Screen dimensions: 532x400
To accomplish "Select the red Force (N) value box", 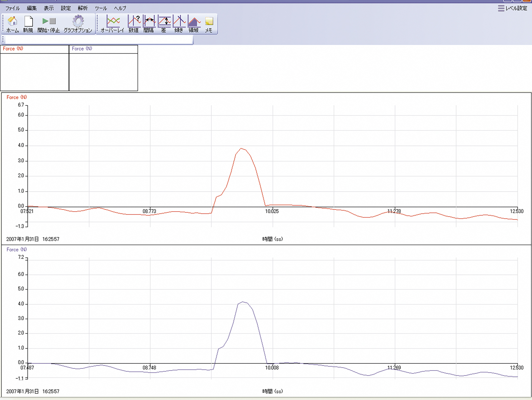I will (x=34, y=68).
